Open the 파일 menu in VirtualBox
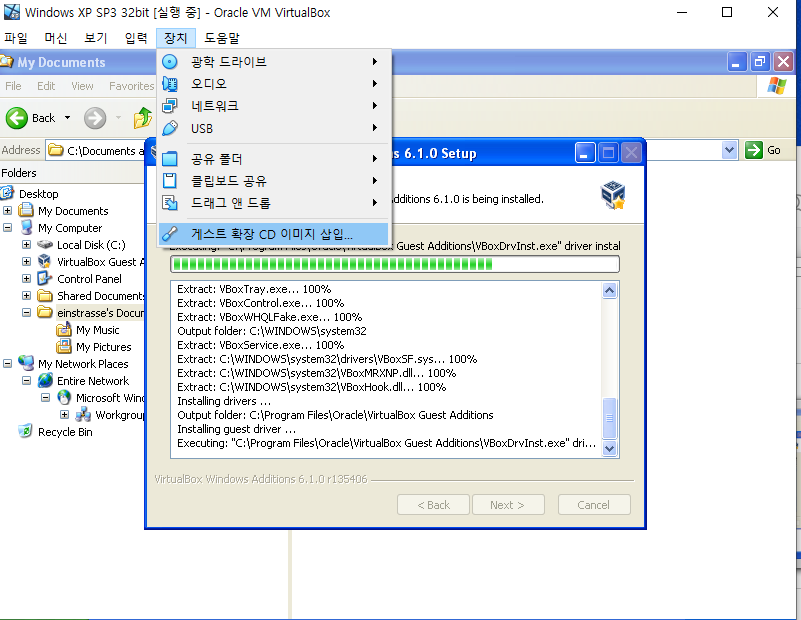Viewport: 801px width, 620px height. 16,38
